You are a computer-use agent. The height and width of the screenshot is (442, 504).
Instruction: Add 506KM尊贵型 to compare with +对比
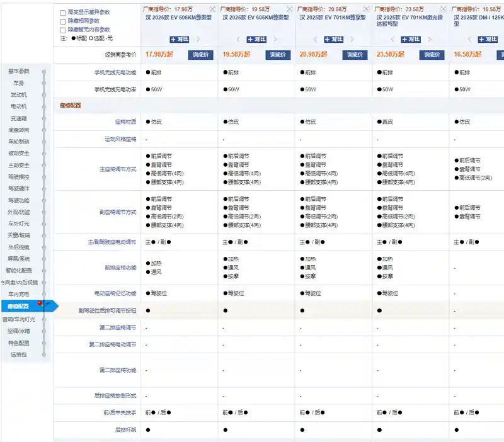[180, 40]
